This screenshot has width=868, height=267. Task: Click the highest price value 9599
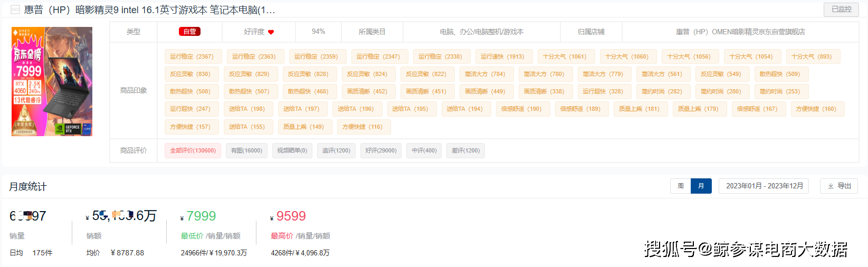point(291,216)
